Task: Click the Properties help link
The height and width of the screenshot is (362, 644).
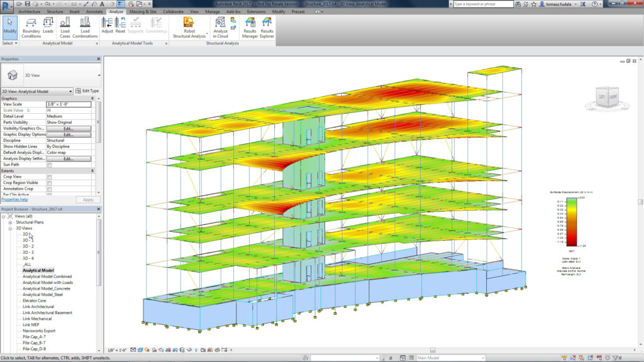Action: (x=13, y=199)
